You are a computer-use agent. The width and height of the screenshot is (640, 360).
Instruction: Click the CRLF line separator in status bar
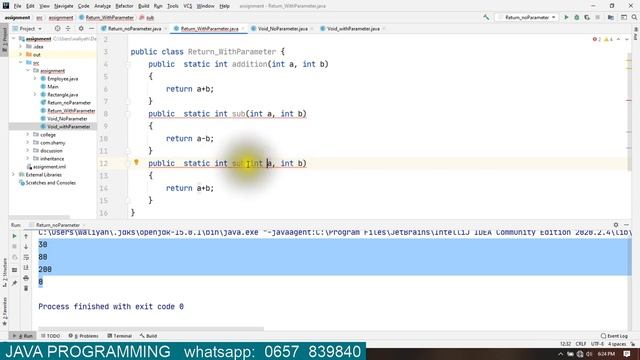[581, 344]
